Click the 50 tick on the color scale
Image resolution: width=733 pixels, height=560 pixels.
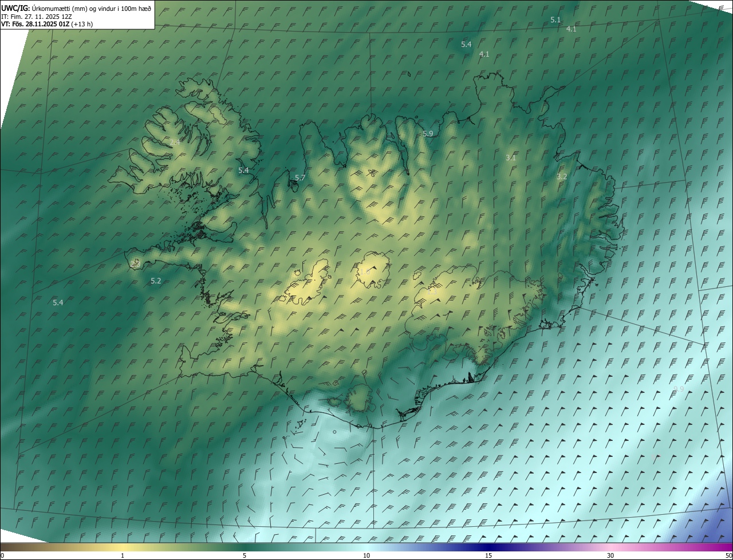click(x=728, y=555)
